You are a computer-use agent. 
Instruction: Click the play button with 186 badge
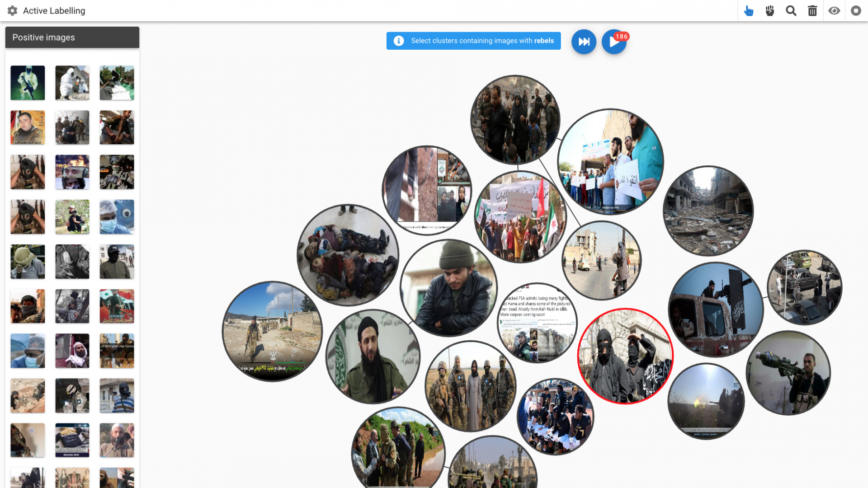tap(613, 42)
